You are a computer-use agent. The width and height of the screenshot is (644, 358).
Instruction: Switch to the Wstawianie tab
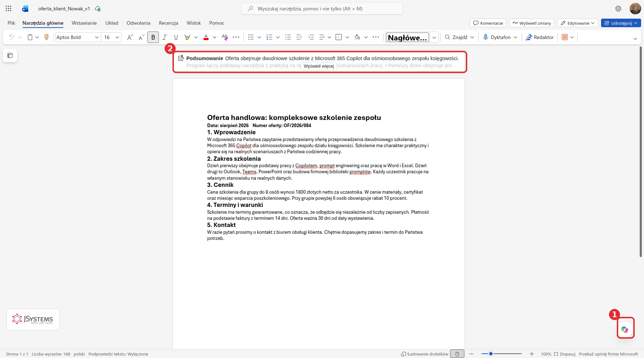(x=84, y=23)
